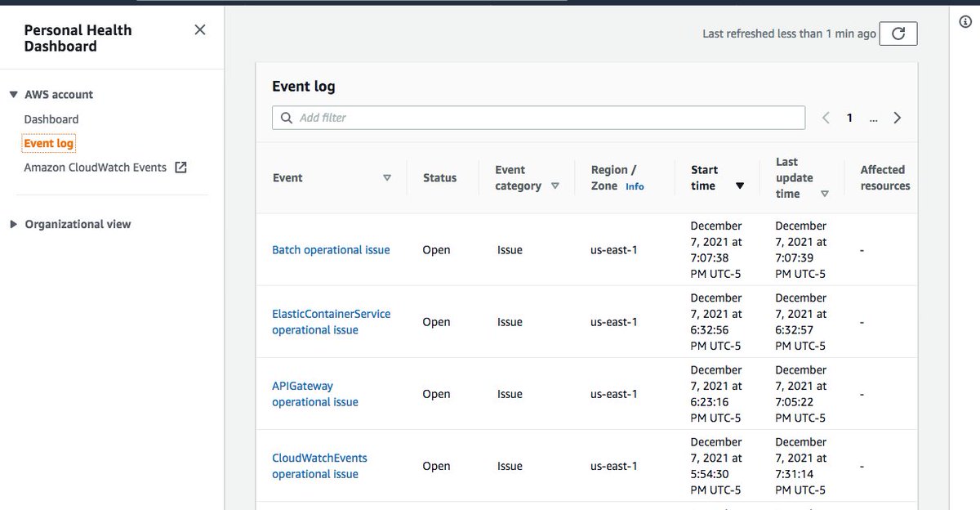Select Event log in the sidebar
The image size is (980, 510).
49,144
